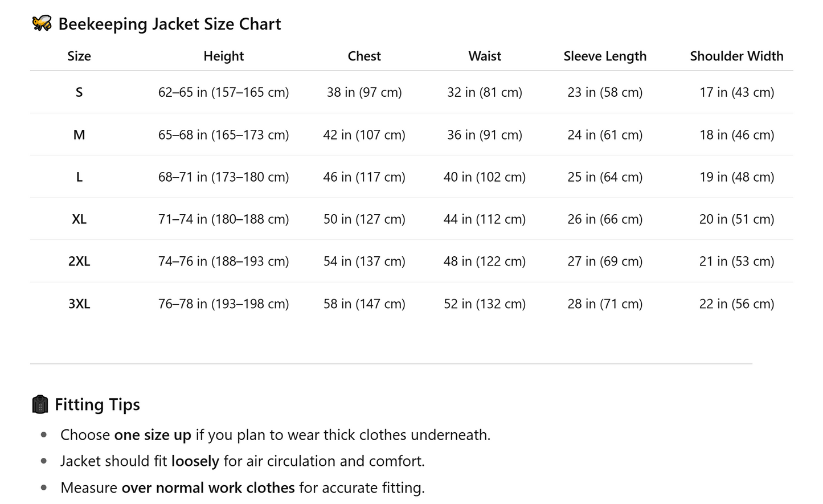The image size is (823, 504).
Task: Select the XL size row label
Action: click(x=79, y=219)
